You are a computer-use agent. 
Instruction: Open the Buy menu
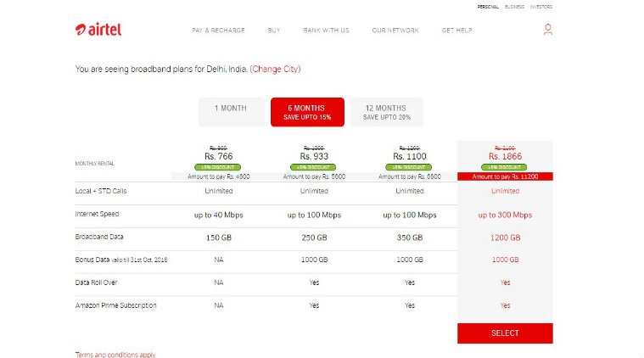274,31
